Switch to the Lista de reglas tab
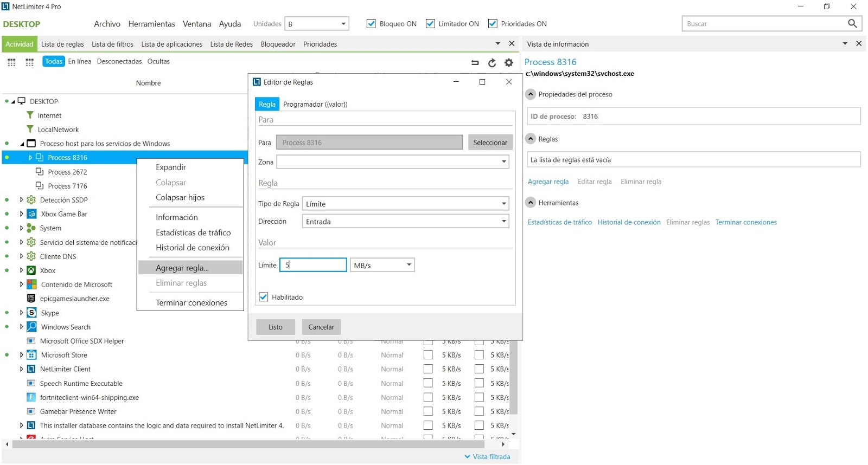 coord(62,44)
